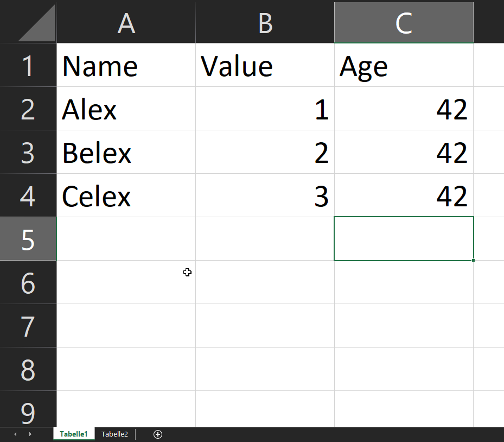This screenshot has height=442, width=504.
Task: Add a new sheet with plus icon
Action: point(158,434)
